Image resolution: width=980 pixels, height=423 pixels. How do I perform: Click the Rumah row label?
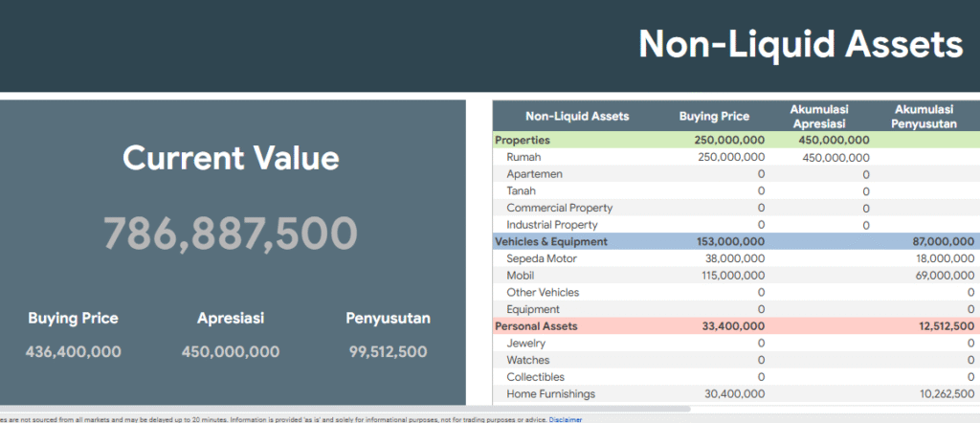[x=525, y=157]
